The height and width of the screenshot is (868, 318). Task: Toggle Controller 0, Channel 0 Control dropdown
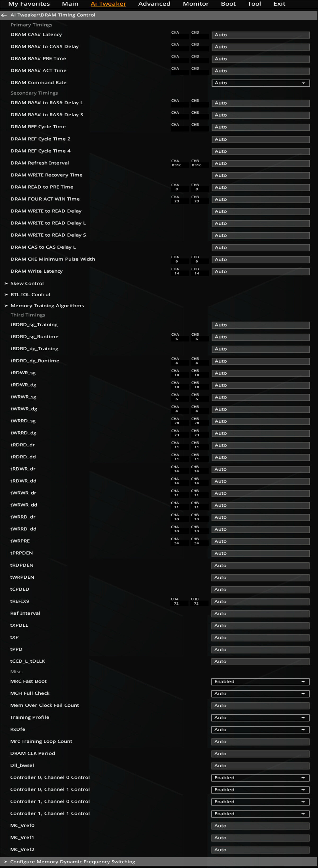point(260,778)
